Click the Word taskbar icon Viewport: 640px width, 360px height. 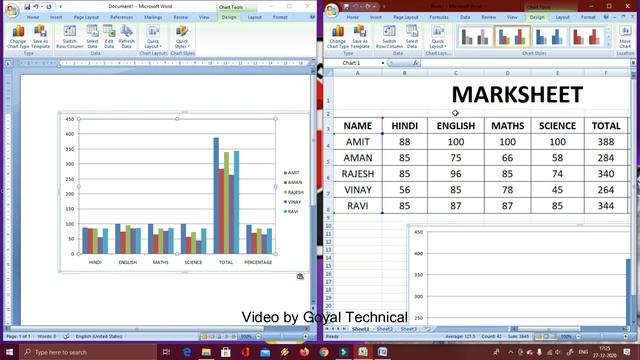pos(382,352)
